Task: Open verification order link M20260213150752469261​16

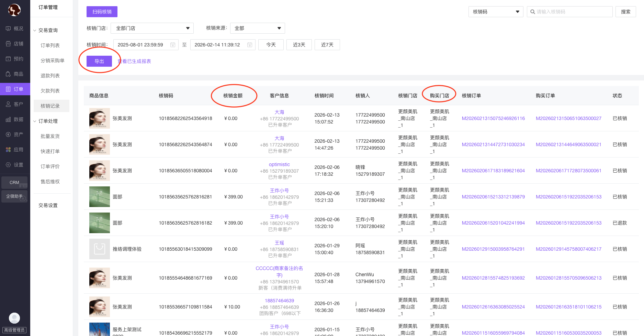Action: [x=493, y=118]
